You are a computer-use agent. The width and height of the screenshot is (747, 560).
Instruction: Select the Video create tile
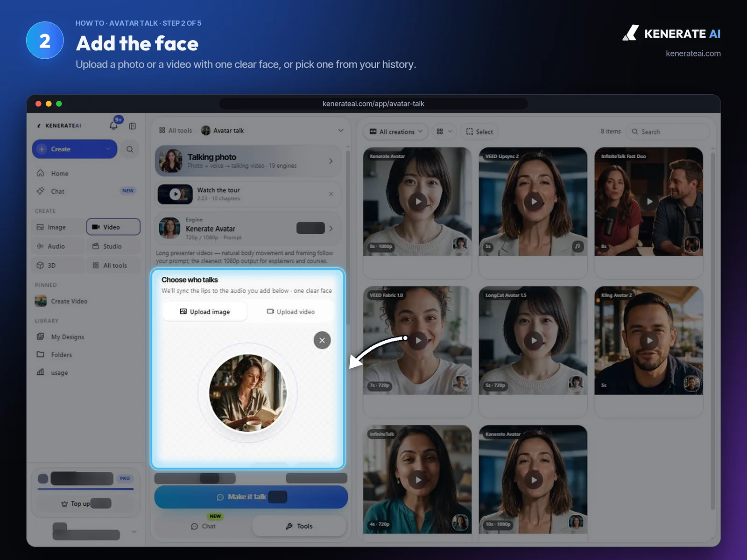113,227
